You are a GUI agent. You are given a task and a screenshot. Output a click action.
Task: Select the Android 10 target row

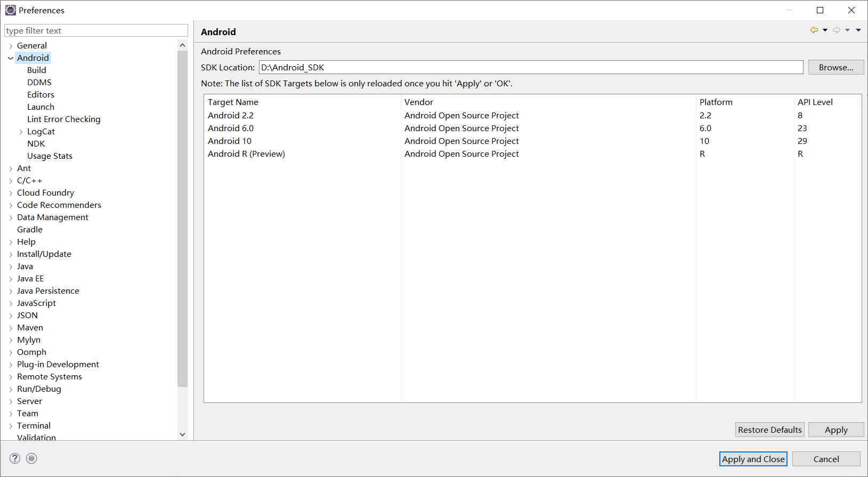click(x=532, y=141)
